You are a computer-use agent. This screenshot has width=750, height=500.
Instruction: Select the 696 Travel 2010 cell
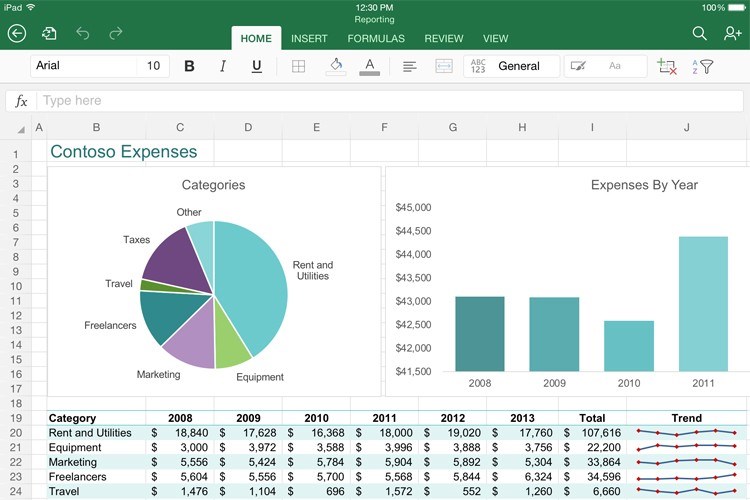316,491
